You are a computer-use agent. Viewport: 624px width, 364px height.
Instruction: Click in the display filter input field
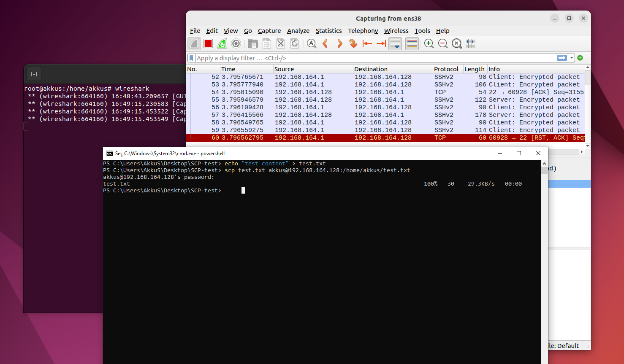372,58
